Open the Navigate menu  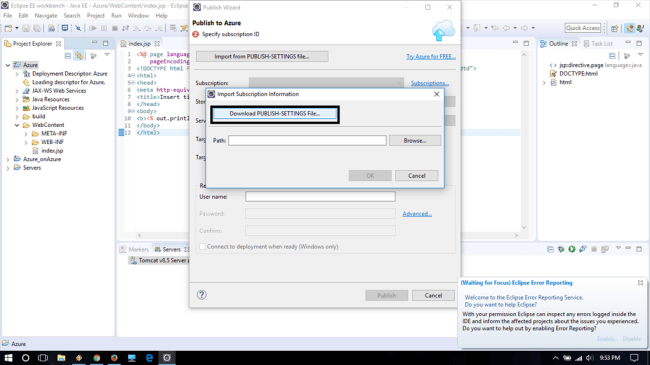click(46, 16)
